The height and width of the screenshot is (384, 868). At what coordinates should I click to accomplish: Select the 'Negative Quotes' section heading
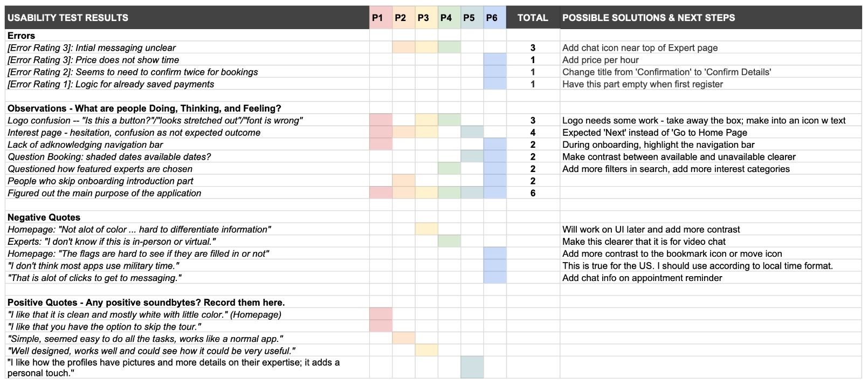click(44, 217)
